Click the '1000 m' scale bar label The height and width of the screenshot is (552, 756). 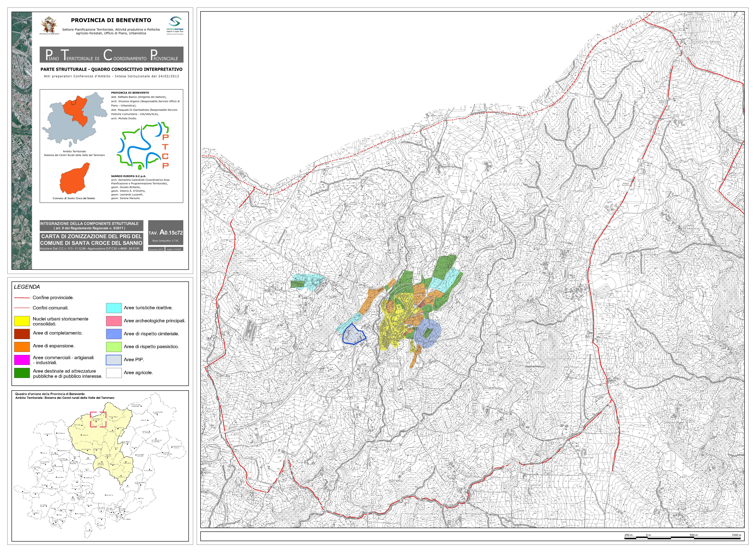click(x=736, y=535)
